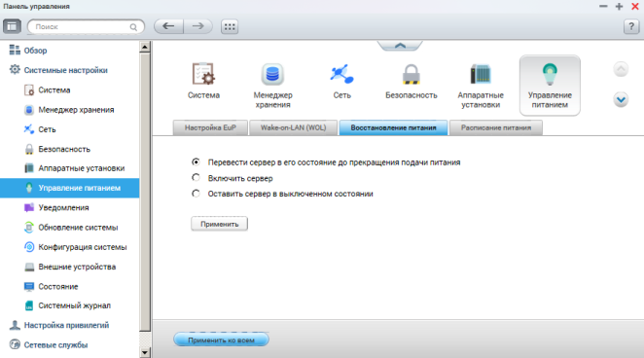Open help with the question mark
The width and height of the screenshot is (644, 358).
coord(631,26)
